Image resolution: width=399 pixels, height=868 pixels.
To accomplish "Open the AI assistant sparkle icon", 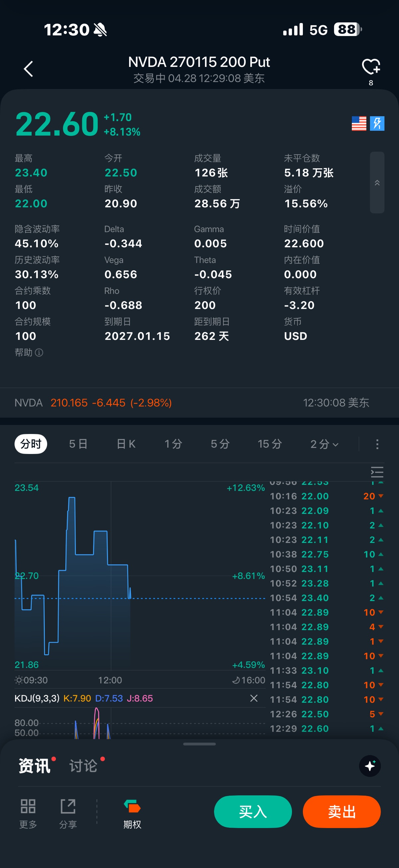I will point(370,765).
